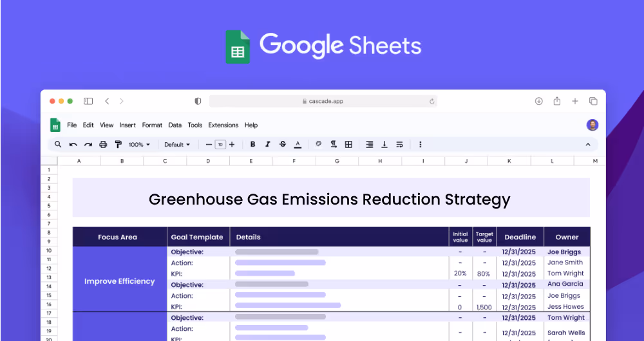Image resolution: width=644 pixels, height=341 pixels.
Task: Open the cell borders tool
Action: point(348,145)
